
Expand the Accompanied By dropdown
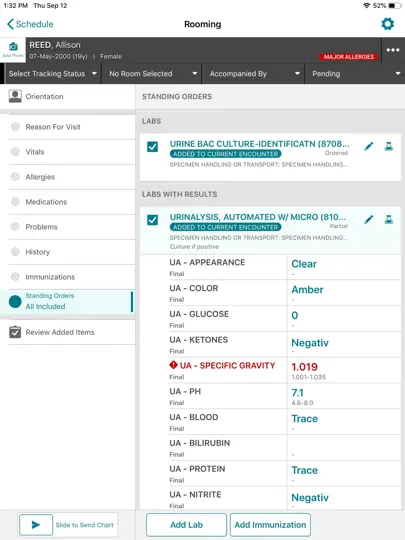[253, 74]
